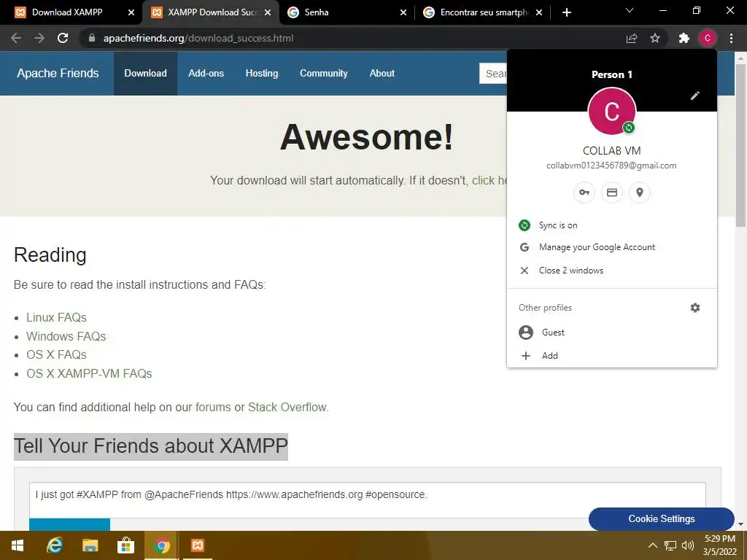Select 'Tell Your Friends about XAMPP' heading
The image size is (747, 560).
click(150, 446)
